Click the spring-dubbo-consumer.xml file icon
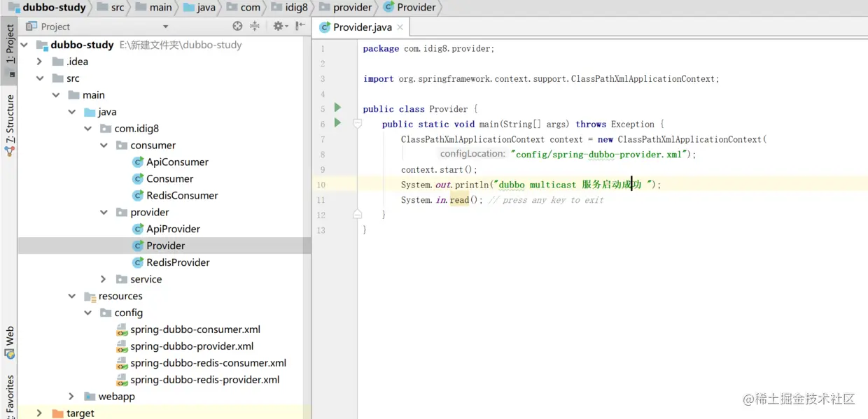 [x=122, y=329]
